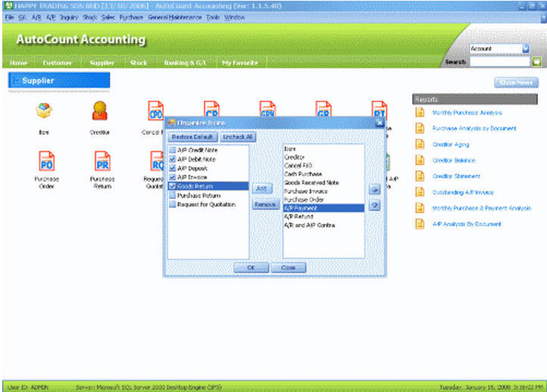Switch to the Home tab
The width and height of the screenshot is (547, 392).
pyautogui.click(x=19, y=63)
